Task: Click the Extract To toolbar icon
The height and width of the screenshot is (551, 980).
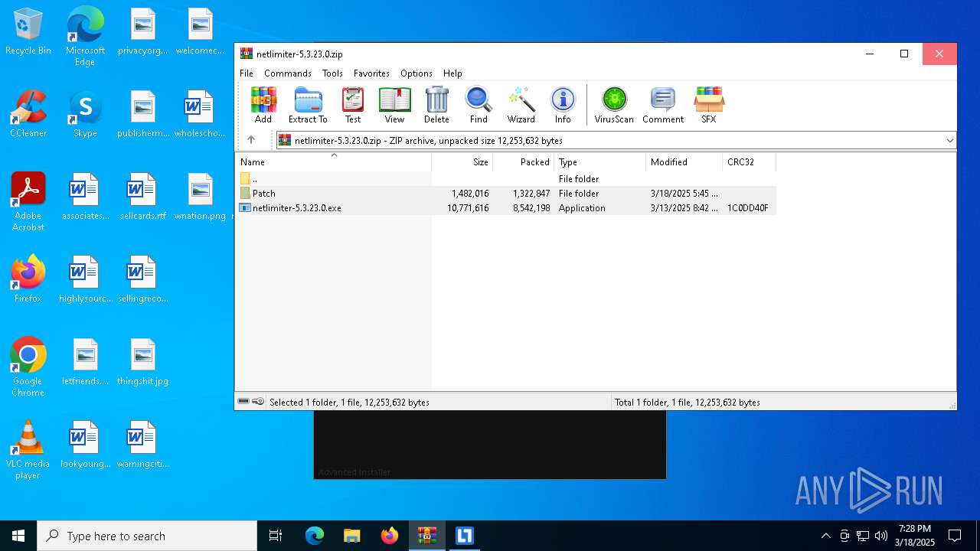Action: pos(308,105)
